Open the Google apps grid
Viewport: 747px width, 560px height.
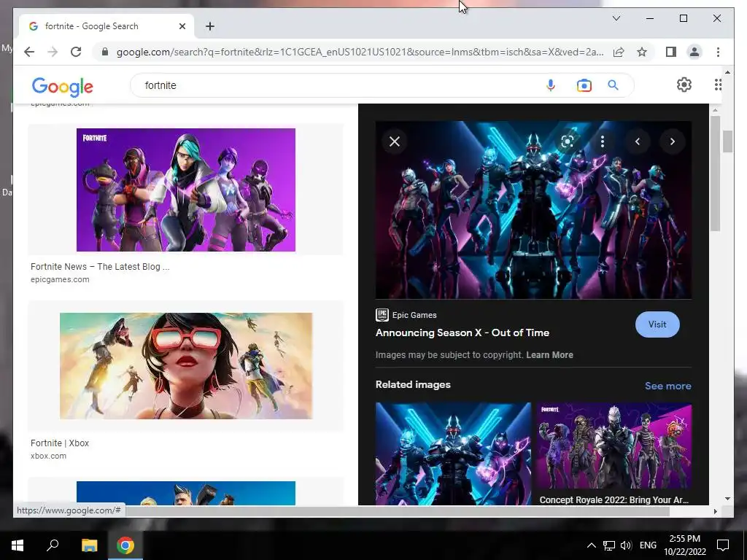pyautogui.click(x=718, y=85)
